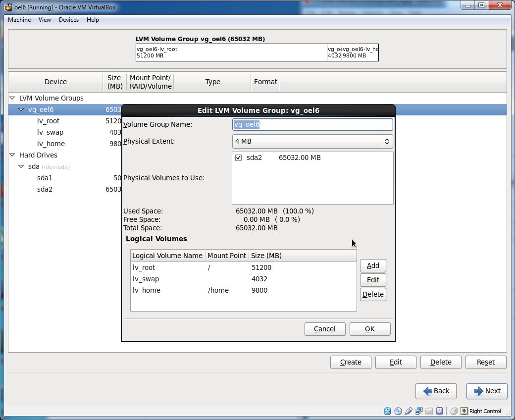Click the mouse integration status icon
This screenshot has height=420, width=515.
(454, 411)
